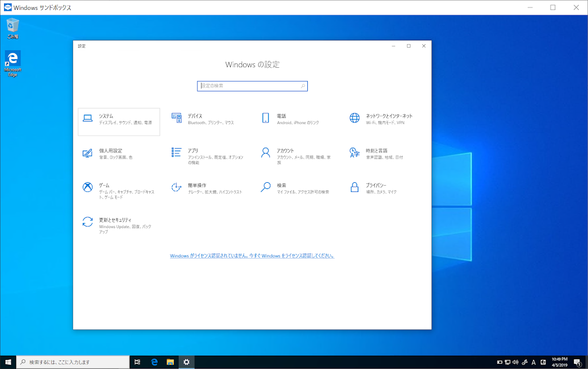Open the 検索 magnifier category icon
Viewport: 588px width, 369px height.
click(265, 187)
